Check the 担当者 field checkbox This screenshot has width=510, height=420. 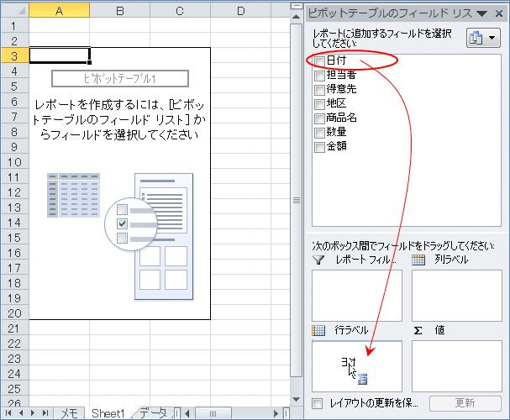click(319, 76)
